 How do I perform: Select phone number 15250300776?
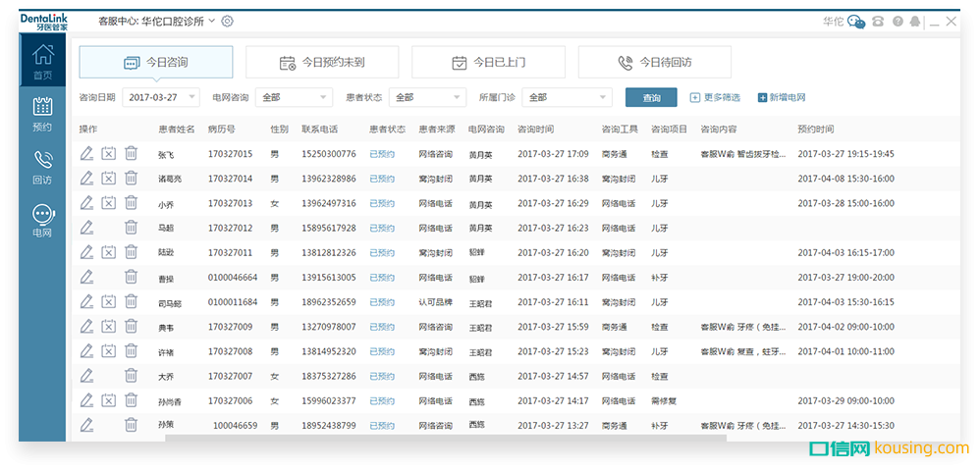(x=329, y=154)
